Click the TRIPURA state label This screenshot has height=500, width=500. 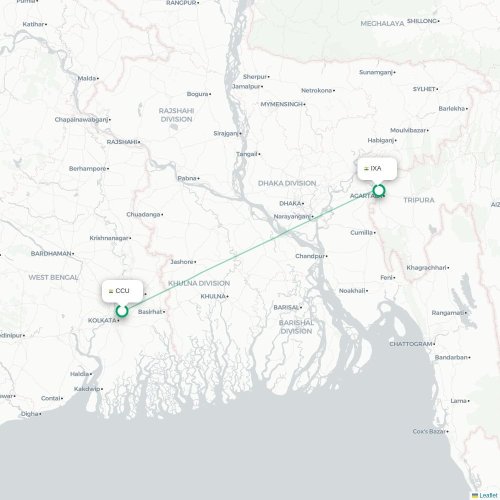pos(419,200)
